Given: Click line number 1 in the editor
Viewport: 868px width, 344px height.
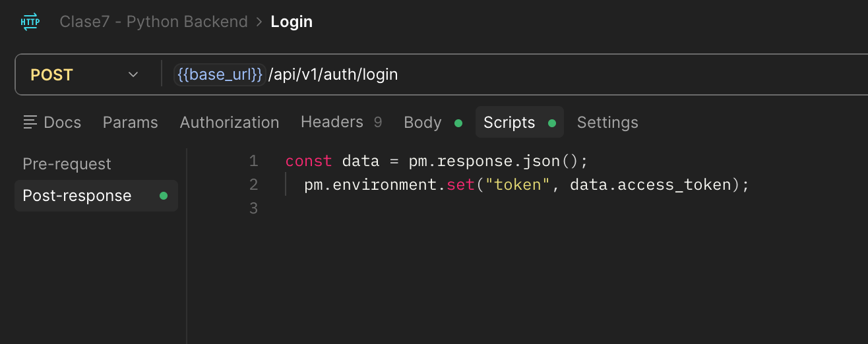Looking at the screenshot, I should [x=253, y=161].
